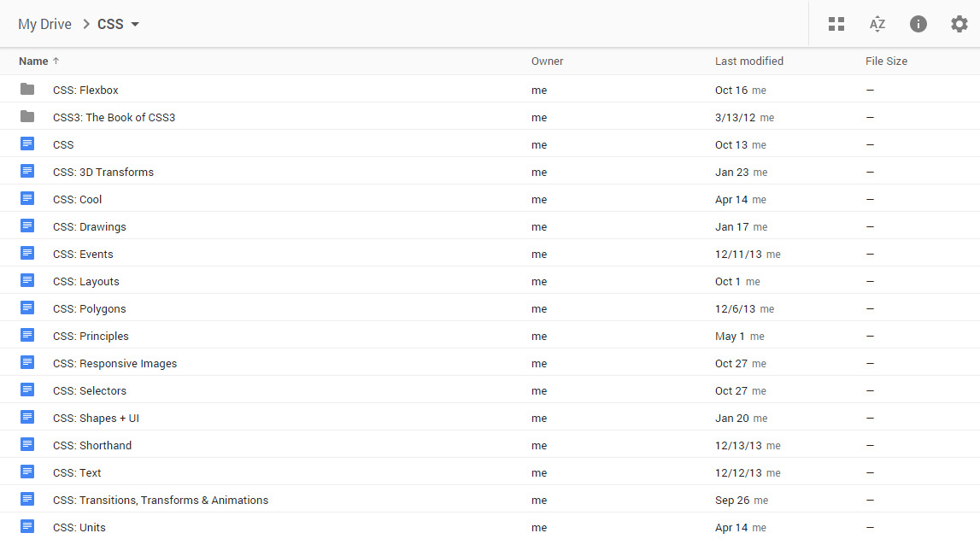Select the CSS: Units file name
Viewport: 980px width, 539px height.
(79, 528)
